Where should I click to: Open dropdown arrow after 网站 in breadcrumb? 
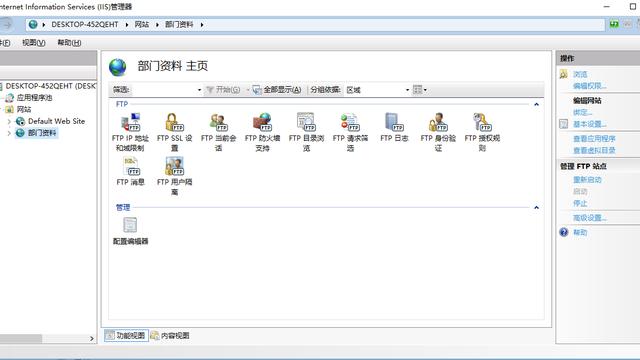[157, 25]
